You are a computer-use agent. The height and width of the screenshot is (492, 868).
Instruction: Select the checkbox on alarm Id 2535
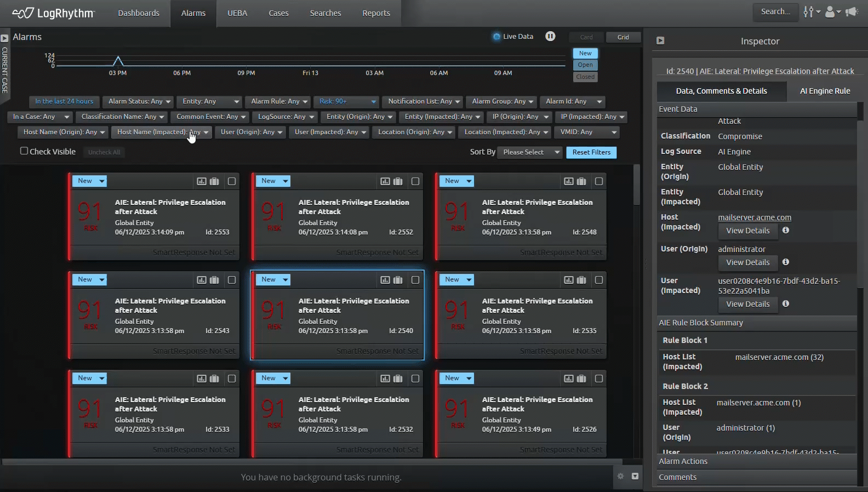pyautogui.click(x=599, y=280)
